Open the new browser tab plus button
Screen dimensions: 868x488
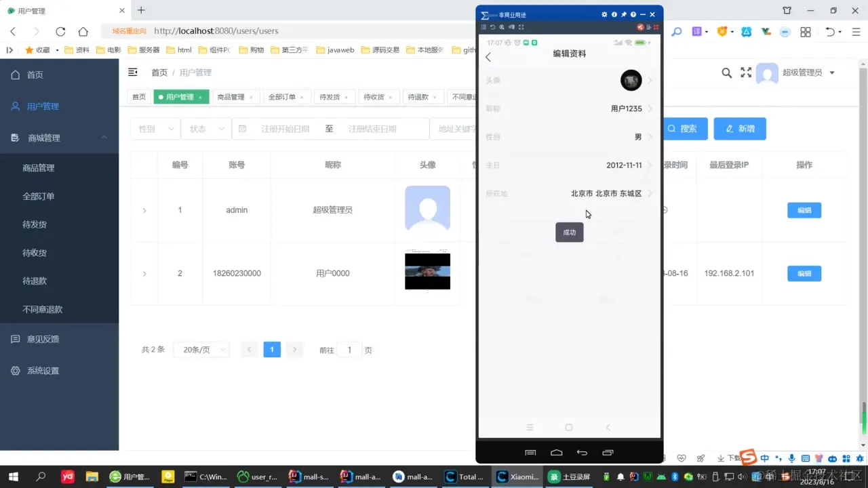(141, 10)
